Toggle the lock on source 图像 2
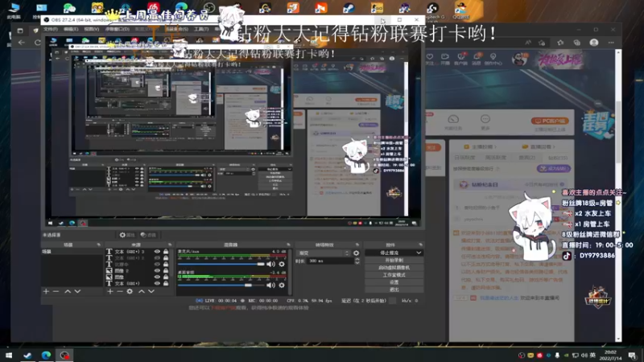Viewport: 644px width, 362px height. point(166,271)
